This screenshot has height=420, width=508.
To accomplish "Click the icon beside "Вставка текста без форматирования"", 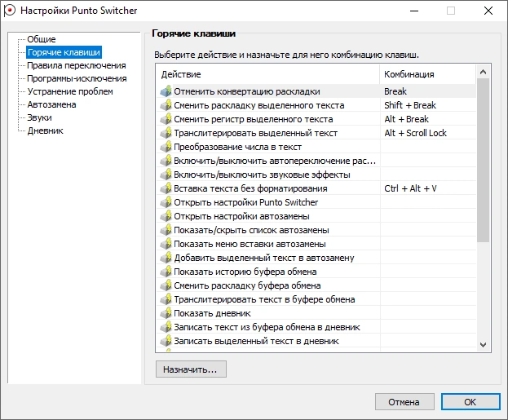I will (166, 188).
